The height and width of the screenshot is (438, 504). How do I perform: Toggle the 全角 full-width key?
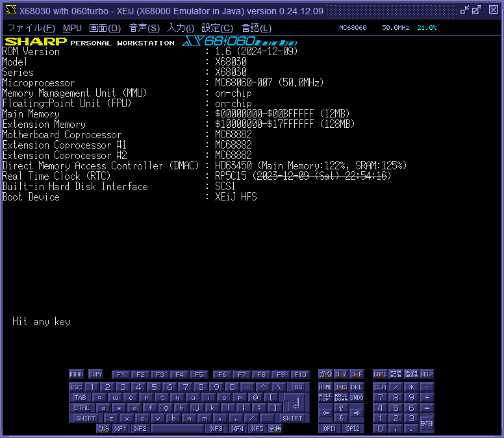275,429
